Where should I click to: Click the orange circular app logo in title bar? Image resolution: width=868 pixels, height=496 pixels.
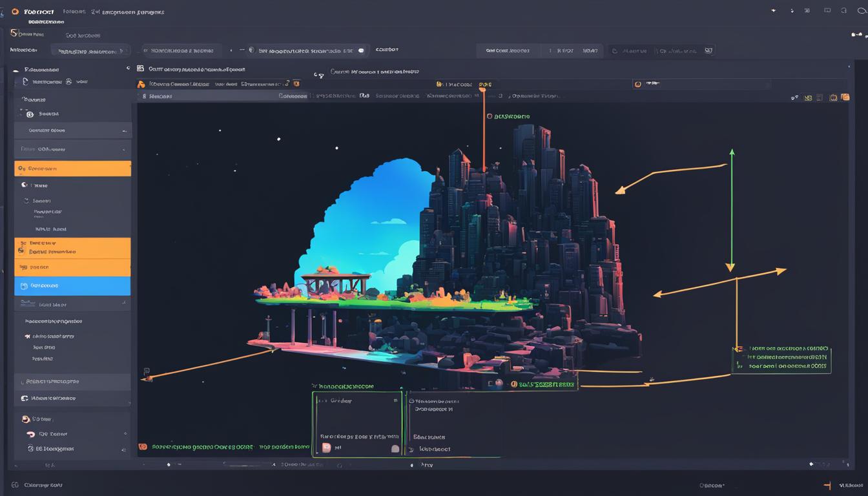(x=15, y=12)
